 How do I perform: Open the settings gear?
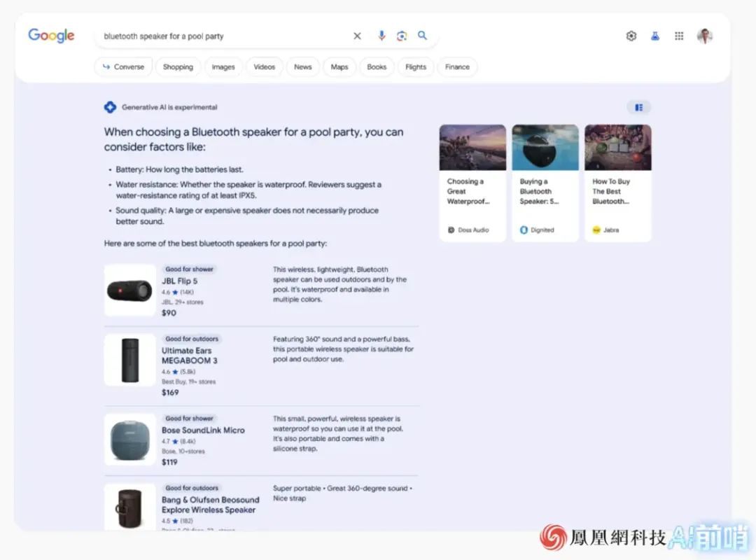tap(631, 36)
